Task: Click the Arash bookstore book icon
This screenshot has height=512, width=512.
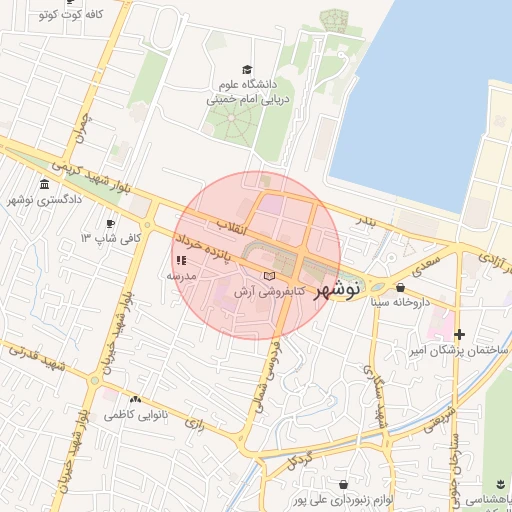Action: point(270,276)
